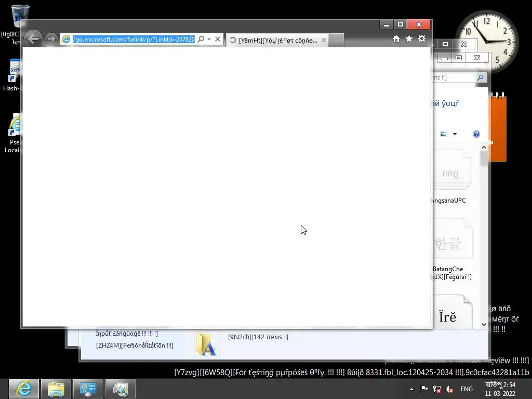Click the network disconnected tray icon
Viewport: 532px width, 399px height.
(437, 389)
